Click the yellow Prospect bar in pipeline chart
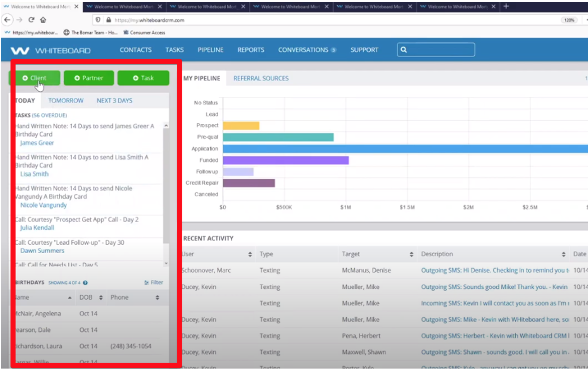 [x=241, y=125]
